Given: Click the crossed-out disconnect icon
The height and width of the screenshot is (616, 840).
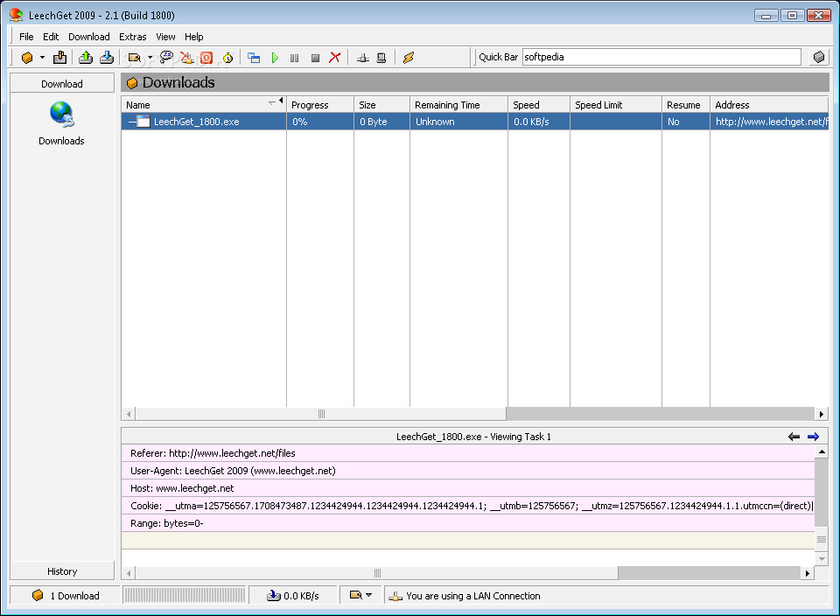Looking at the screenshot, I should pyautogui.click(x=186, y=58).
